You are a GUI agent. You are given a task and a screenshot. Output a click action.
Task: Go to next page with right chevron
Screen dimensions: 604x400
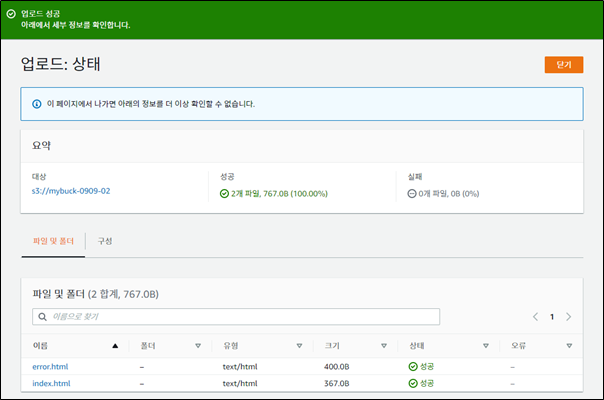point(569,317)
